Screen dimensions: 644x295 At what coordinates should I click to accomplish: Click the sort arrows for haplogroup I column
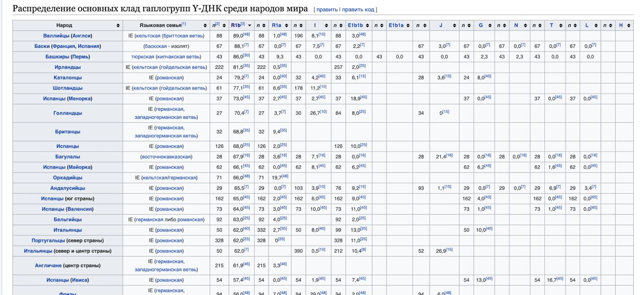[x=328, y=25]
